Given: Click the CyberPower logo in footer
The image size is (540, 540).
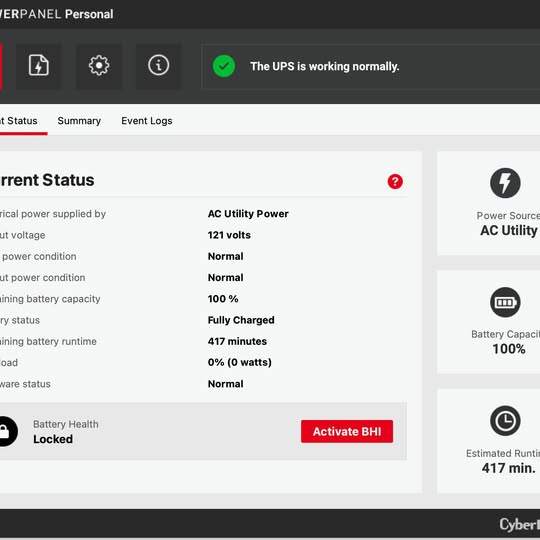Looking at the screenshot, I should pos(519,525).
